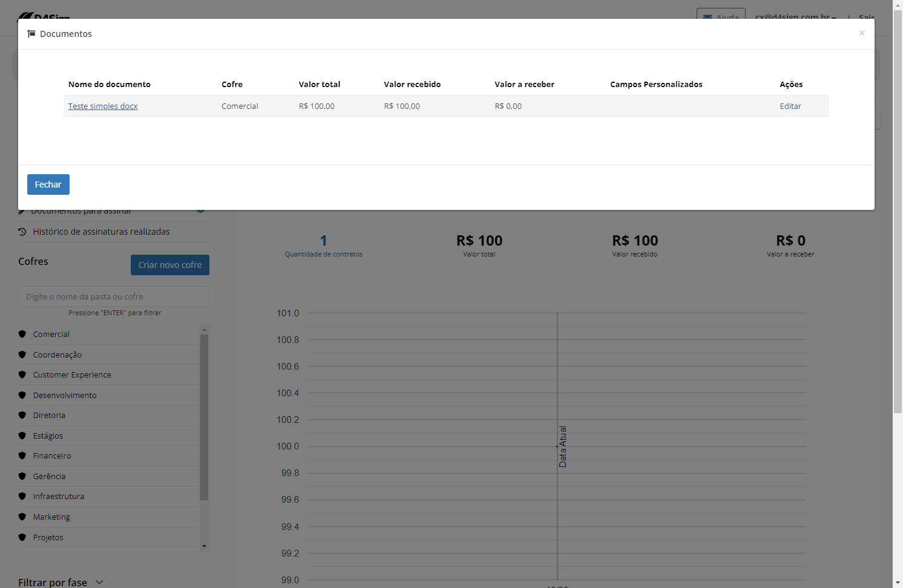Click the page scrollbar up arrow

coord(898,5)
